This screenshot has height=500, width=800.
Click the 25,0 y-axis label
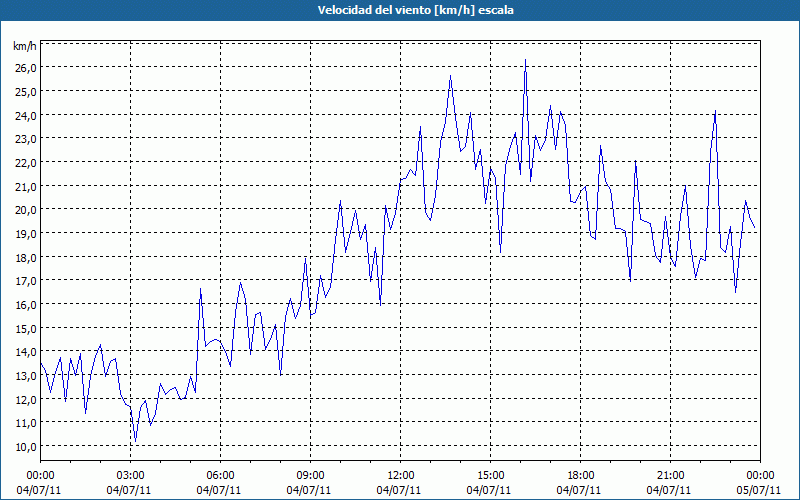[25, 92]
